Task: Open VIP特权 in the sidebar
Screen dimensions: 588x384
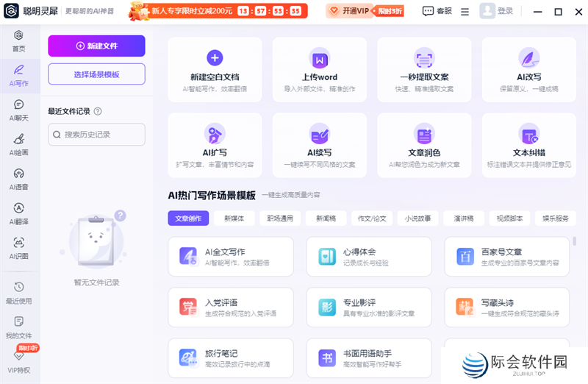Action: click(19, 361)
